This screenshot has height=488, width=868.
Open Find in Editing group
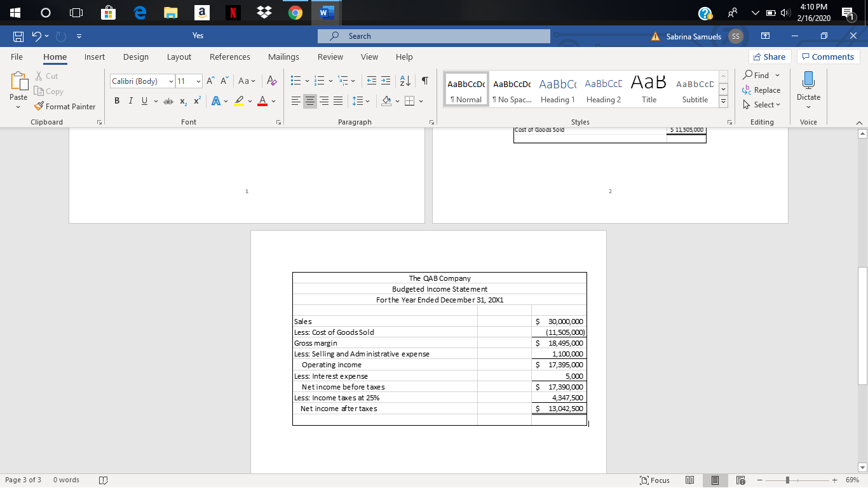pyautogui.click(x=760, y=76)
